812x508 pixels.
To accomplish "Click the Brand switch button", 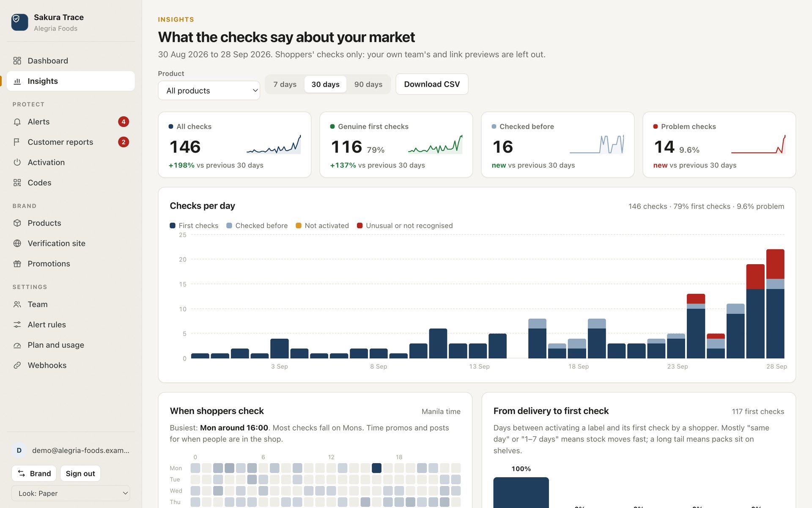I will (34, 473).
